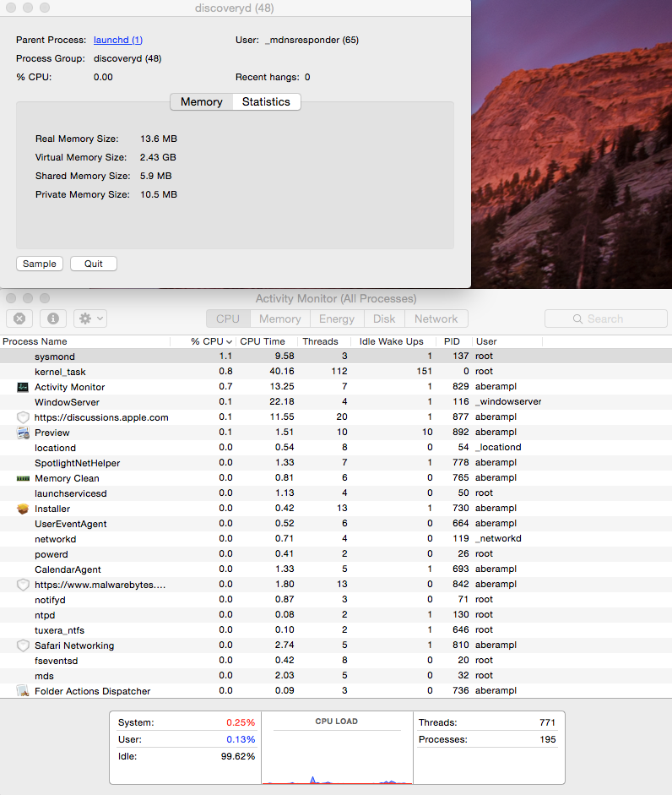
Task: Select the kernel_task process row
Action: pyautogui.click(x=336, y=372)
